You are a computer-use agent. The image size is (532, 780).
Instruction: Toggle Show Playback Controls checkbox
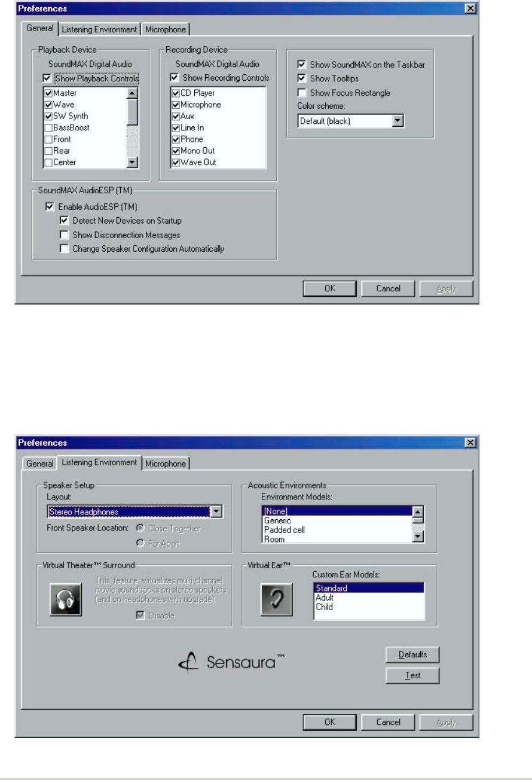[x=47, y=78]
